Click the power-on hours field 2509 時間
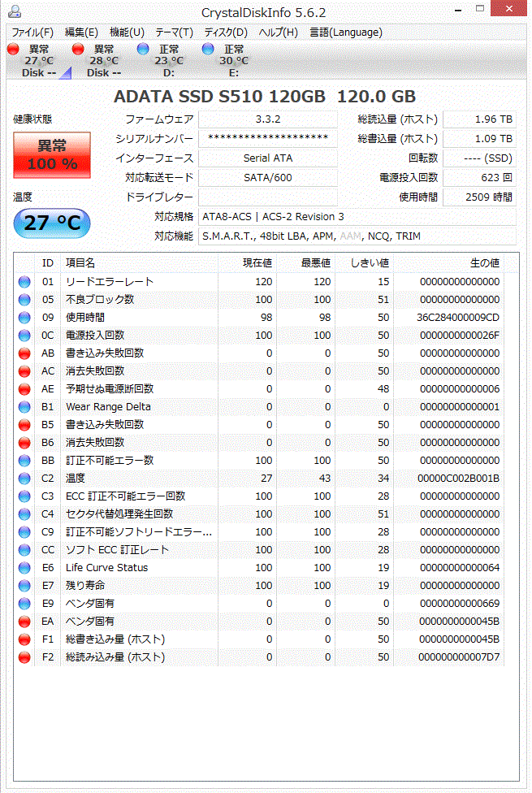The width and height of the screenshot is (532, 793). pos(479,197)
